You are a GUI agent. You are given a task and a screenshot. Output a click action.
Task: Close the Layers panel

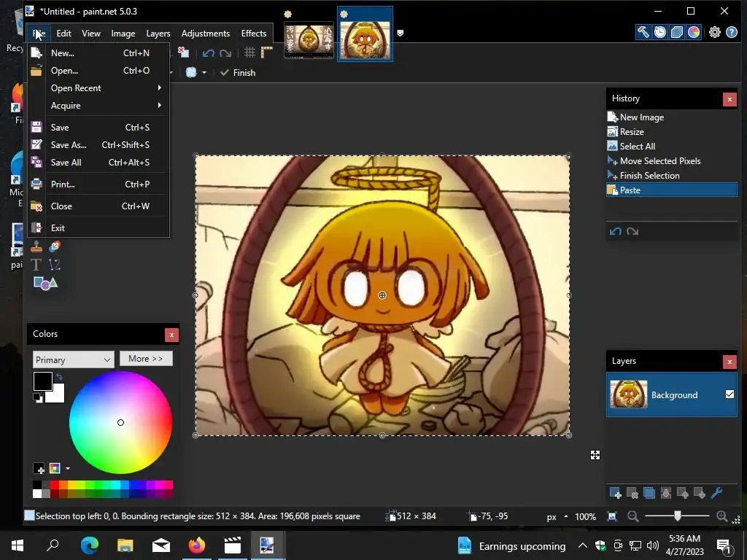coord(729,362)
